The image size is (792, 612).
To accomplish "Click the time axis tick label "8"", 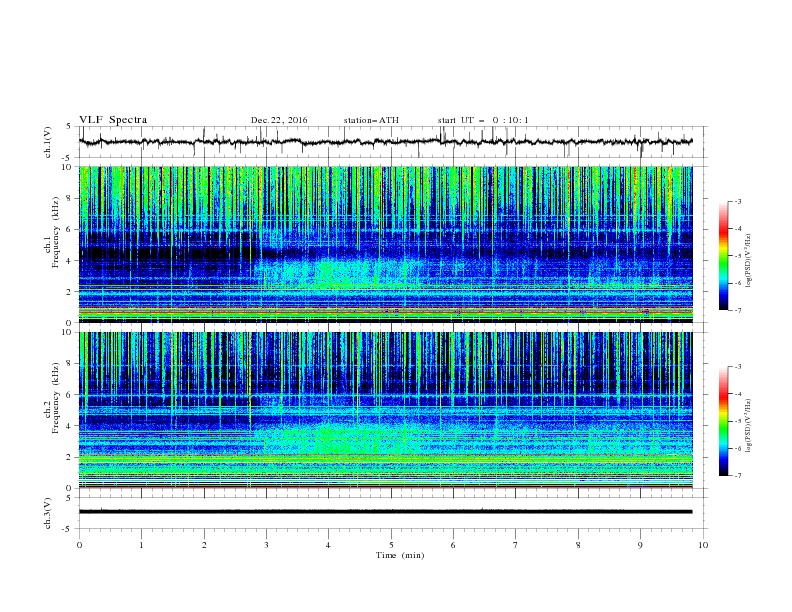I will [578, 545].
